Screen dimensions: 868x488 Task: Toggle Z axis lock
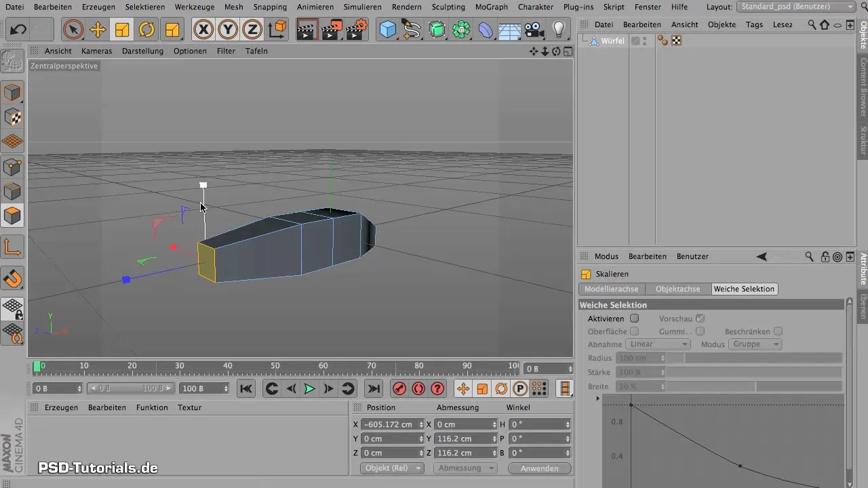point(252,30)
